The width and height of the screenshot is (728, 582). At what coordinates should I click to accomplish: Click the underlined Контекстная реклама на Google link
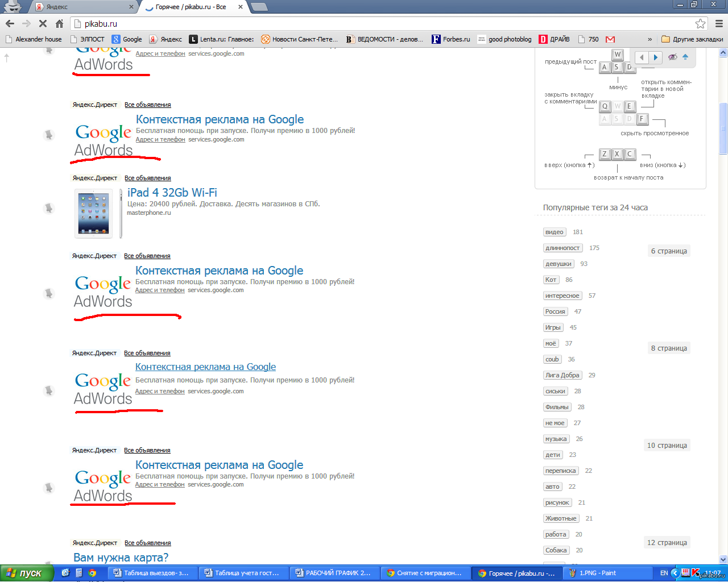pos(205,367)
